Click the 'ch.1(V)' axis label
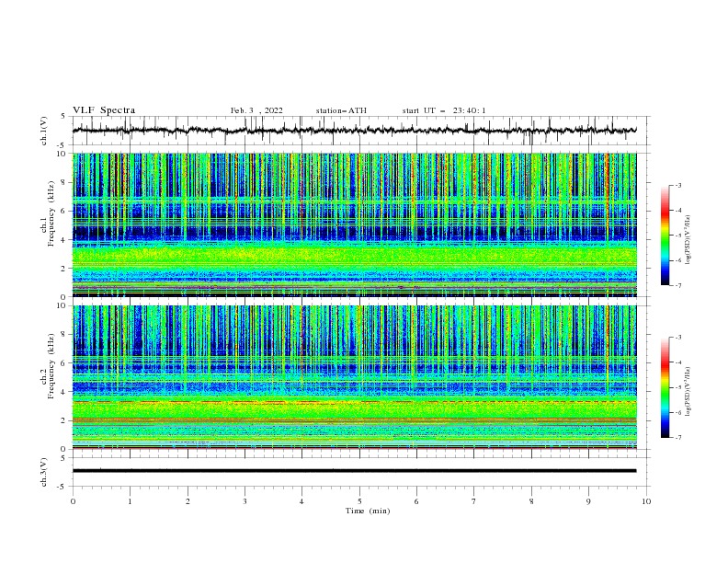Viewport: 728px width, 563px height. coord(44,131)
